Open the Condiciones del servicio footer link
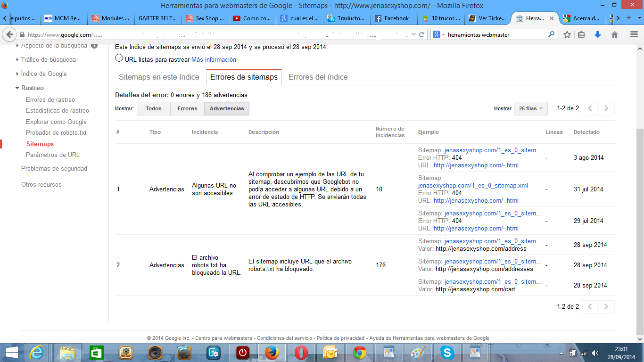This screenshot has height=362, width=644. pyautogui.click(x=284, y=338)
